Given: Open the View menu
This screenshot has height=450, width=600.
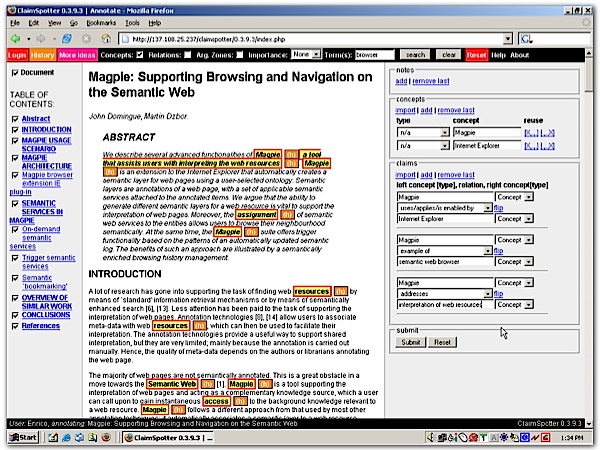Looking at the screenshot, I should coord(54,23).
